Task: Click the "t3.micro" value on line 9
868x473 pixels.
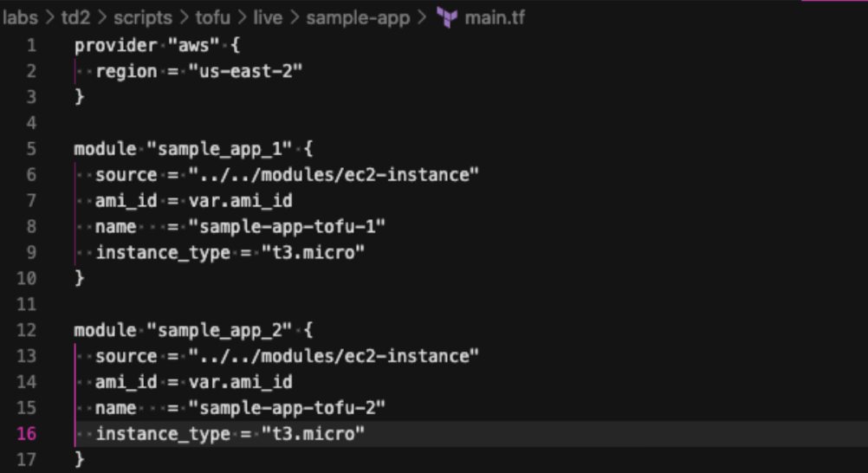Action: pos(313,252)
